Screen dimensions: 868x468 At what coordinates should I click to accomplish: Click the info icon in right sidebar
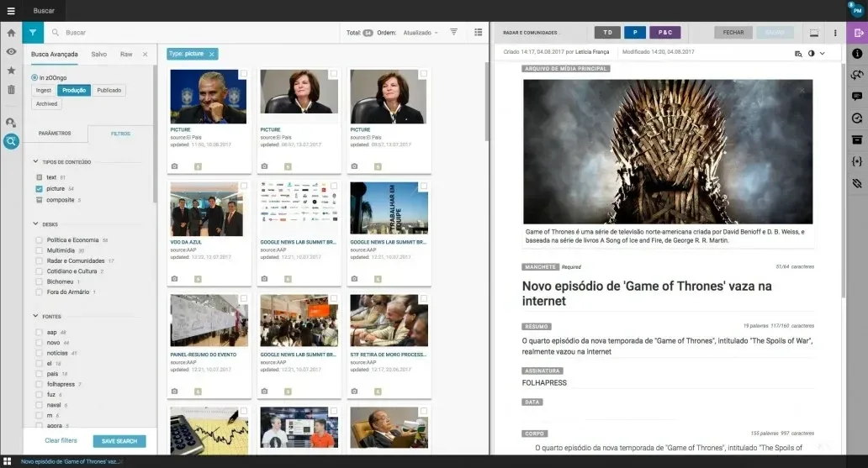(x=857, y=54)
